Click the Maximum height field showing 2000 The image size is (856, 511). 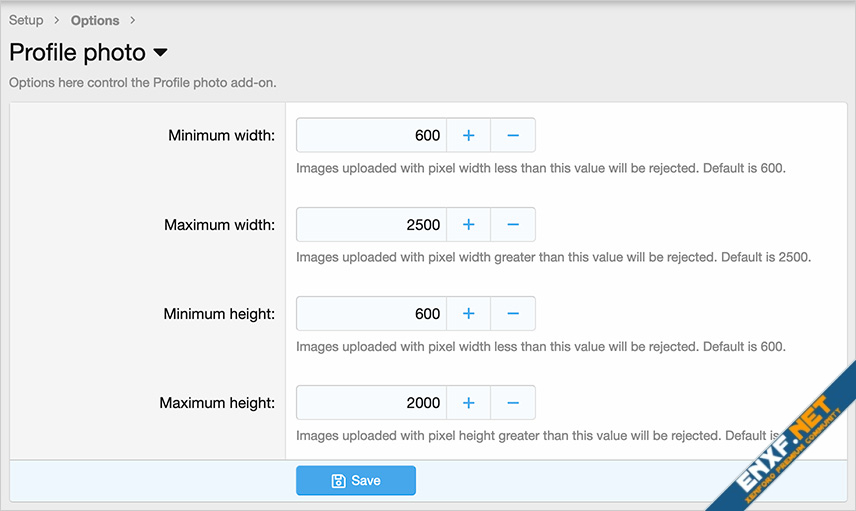coord(371,403)
